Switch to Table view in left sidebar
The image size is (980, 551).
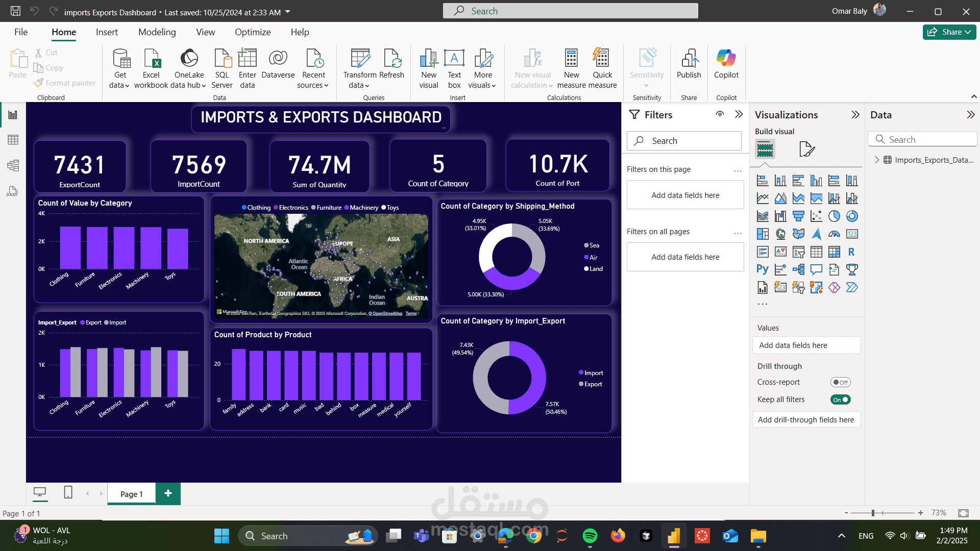(13, 140)
